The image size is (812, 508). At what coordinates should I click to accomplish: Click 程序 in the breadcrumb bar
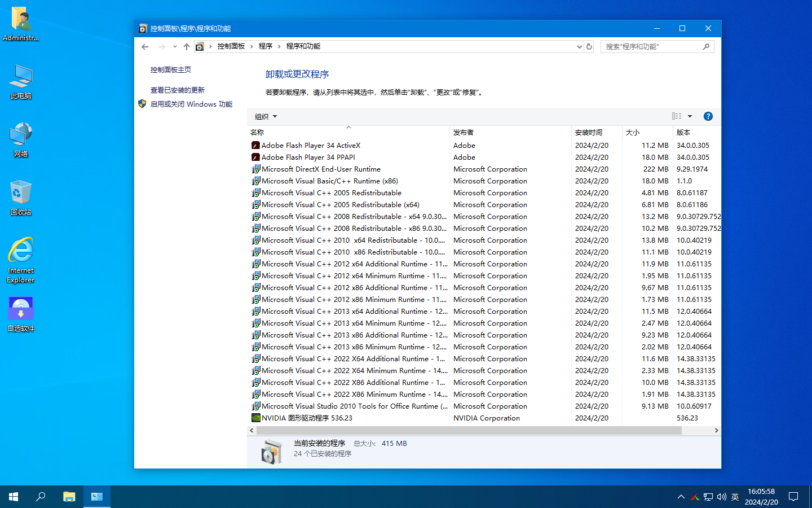(265, 46)
